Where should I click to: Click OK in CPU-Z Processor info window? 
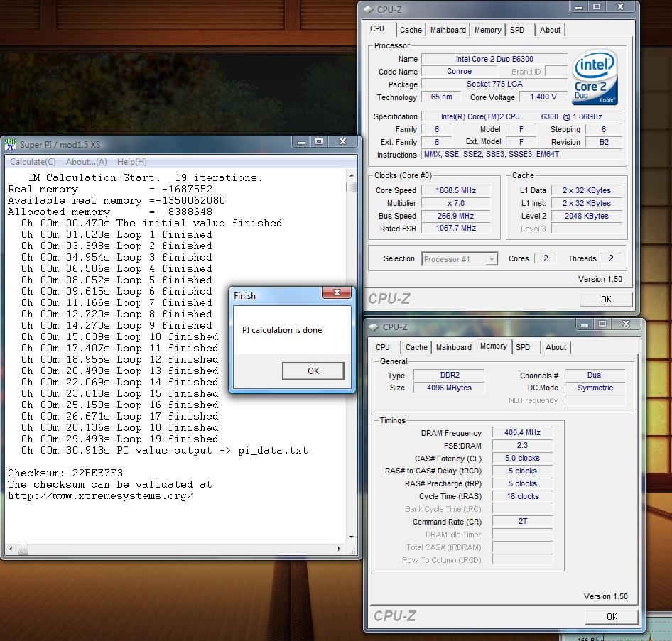[x=605, y=299]
